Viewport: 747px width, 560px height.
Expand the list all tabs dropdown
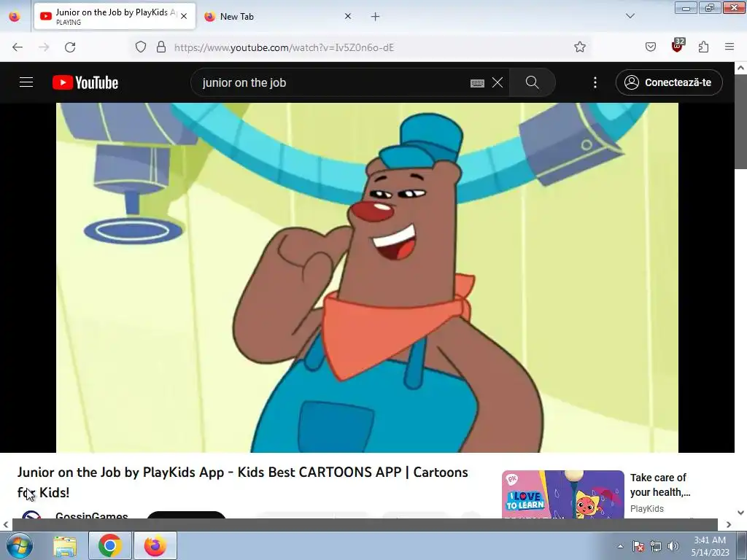[x=630, y=16]
